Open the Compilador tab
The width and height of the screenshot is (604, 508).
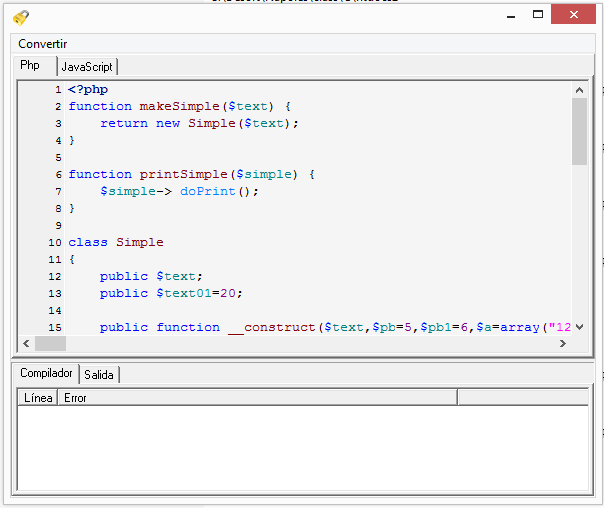tap(46, 374)
